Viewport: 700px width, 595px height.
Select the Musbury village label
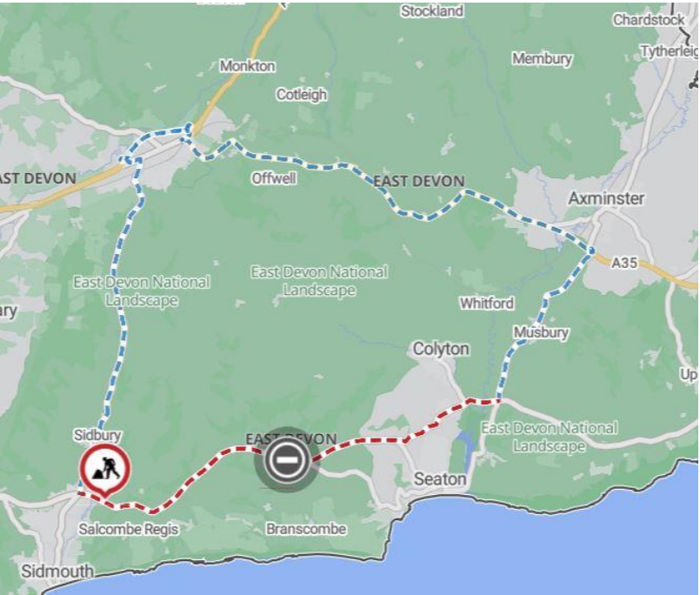coord(541,332)
